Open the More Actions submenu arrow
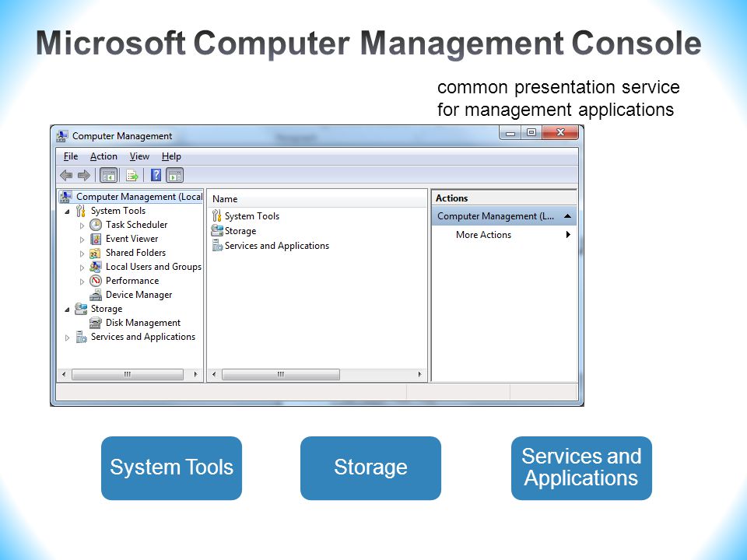The image size is (747, 560). 568,235
